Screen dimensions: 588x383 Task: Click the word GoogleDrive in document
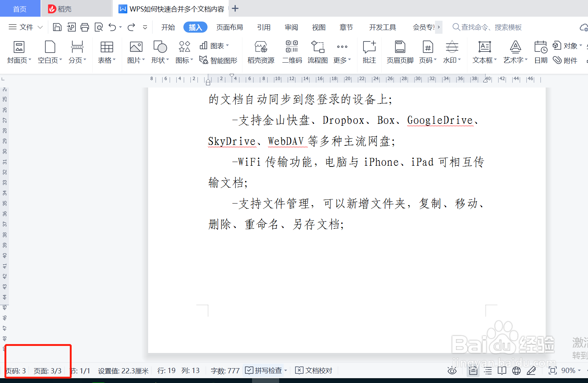(440, 120)
